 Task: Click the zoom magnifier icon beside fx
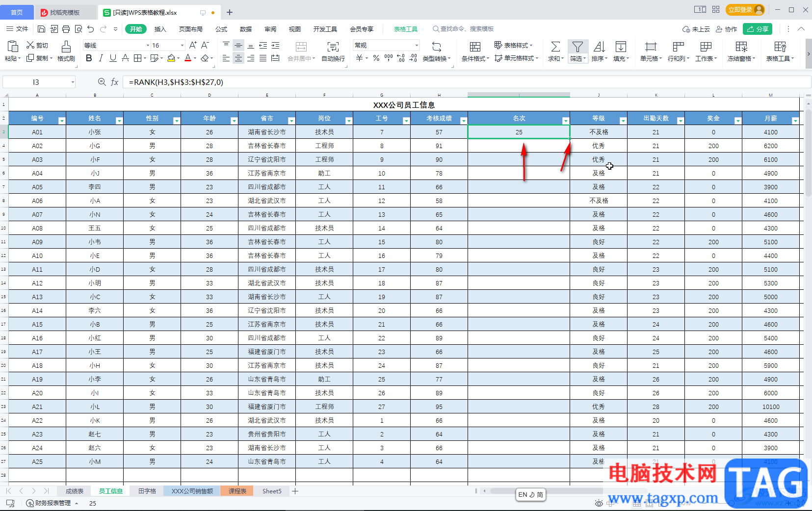click(x=102, y=82)
